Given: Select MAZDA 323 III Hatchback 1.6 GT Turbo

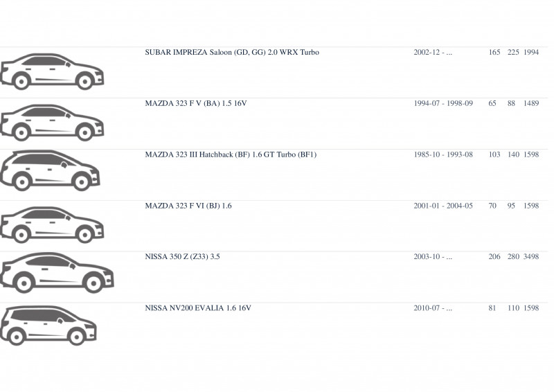Looking at the screenshot, I should (x=231, y=155).
